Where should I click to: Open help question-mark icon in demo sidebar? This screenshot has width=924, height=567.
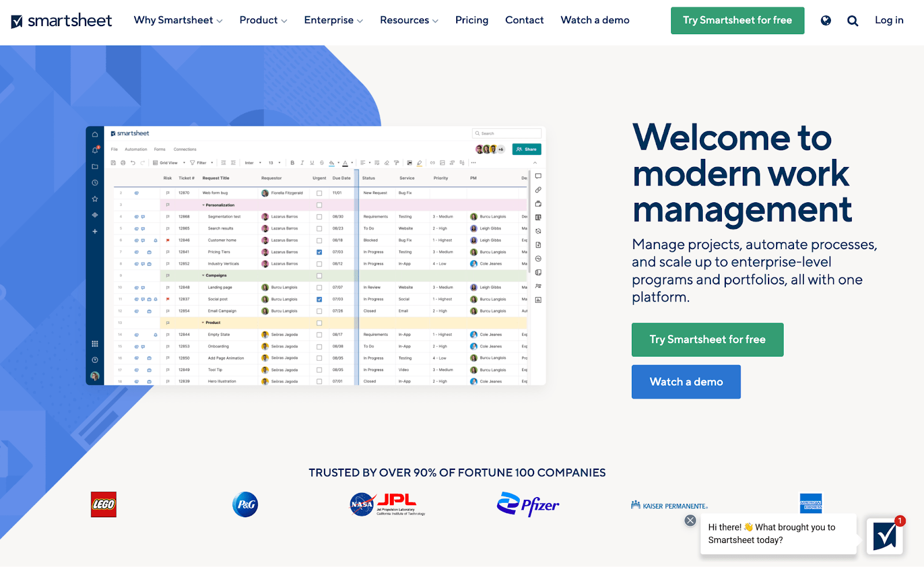[x=95, y=360]
